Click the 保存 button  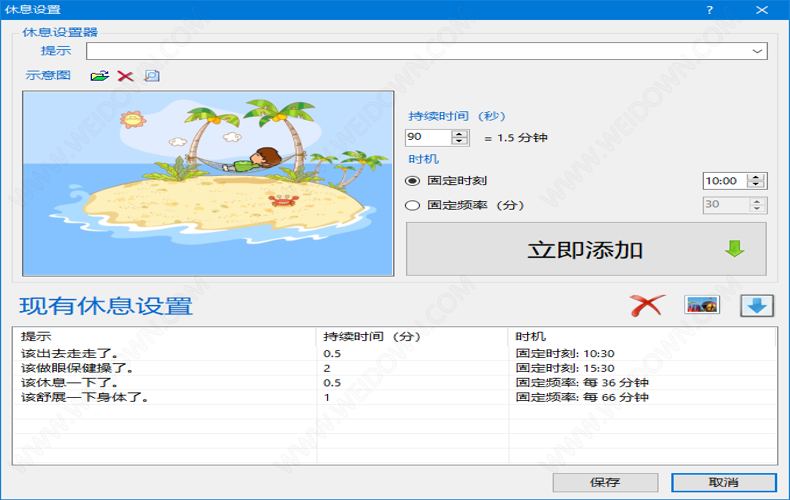tap(605, 482)
